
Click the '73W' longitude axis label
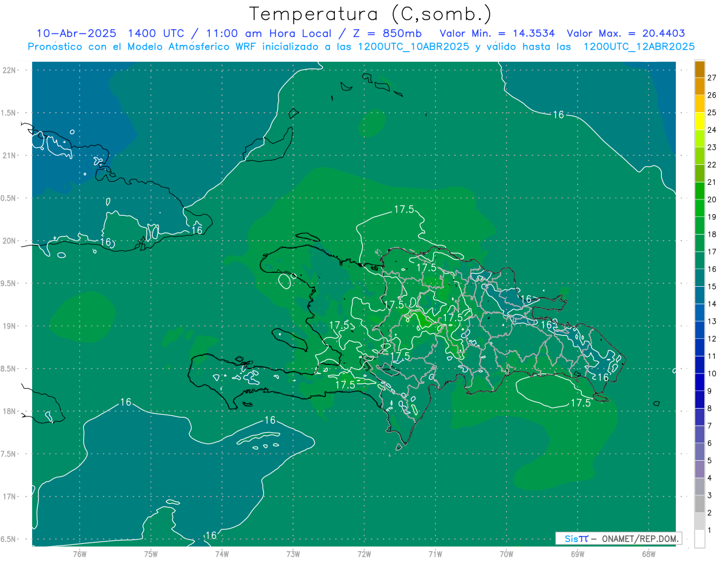(x=293, y=554)
